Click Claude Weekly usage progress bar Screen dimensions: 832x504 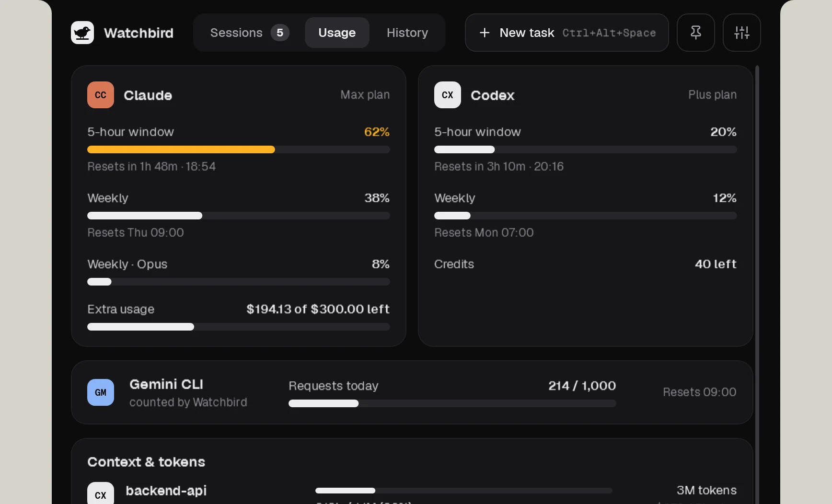click(x=239, y=216)
